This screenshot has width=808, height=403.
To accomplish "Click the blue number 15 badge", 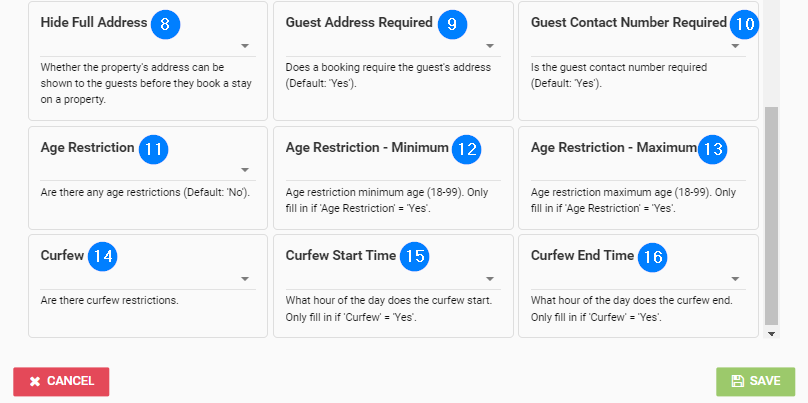I will pos(414,257).
